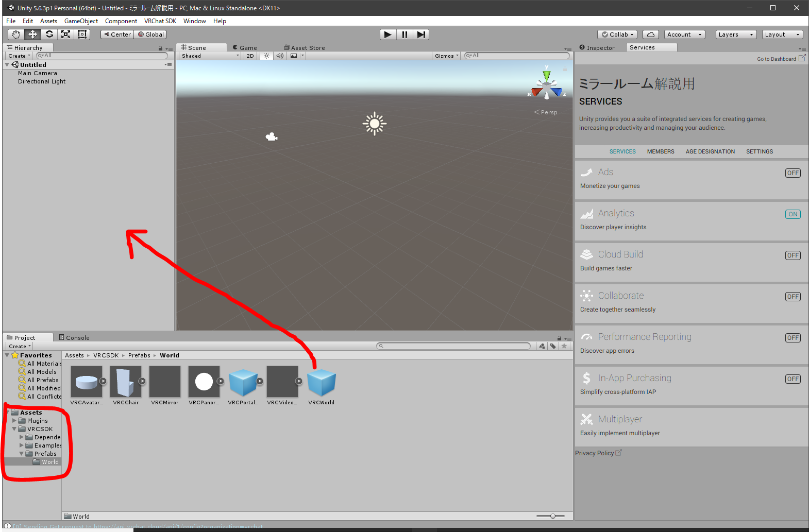Open the Layout dropdown
Screen dimensions: 809x532
point(782,35)
